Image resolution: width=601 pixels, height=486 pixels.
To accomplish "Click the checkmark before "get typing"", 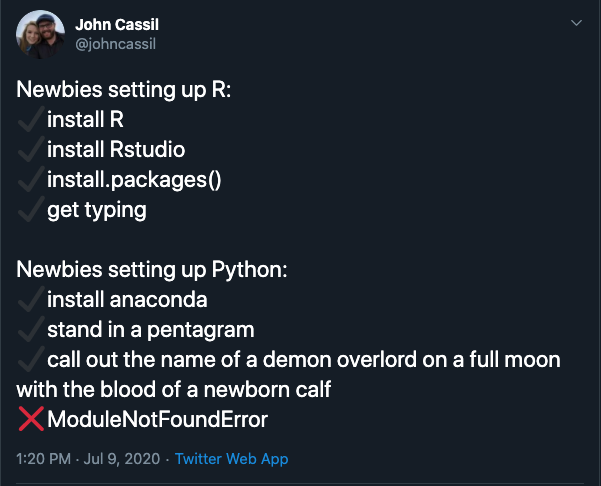I will 30,210.
